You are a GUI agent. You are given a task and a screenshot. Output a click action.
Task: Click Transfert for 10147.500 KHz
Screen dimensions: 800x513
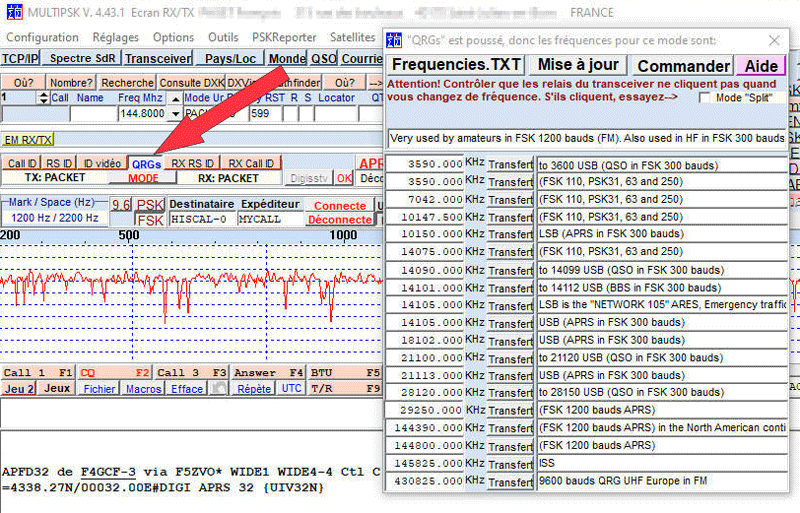(511, 218)
